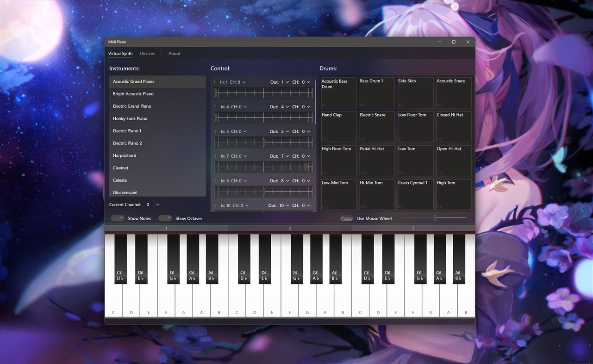Screen dimensions: 593x364
Task: Select Acoustic Grand Piano instrument
Action: (x=157, y=82)
